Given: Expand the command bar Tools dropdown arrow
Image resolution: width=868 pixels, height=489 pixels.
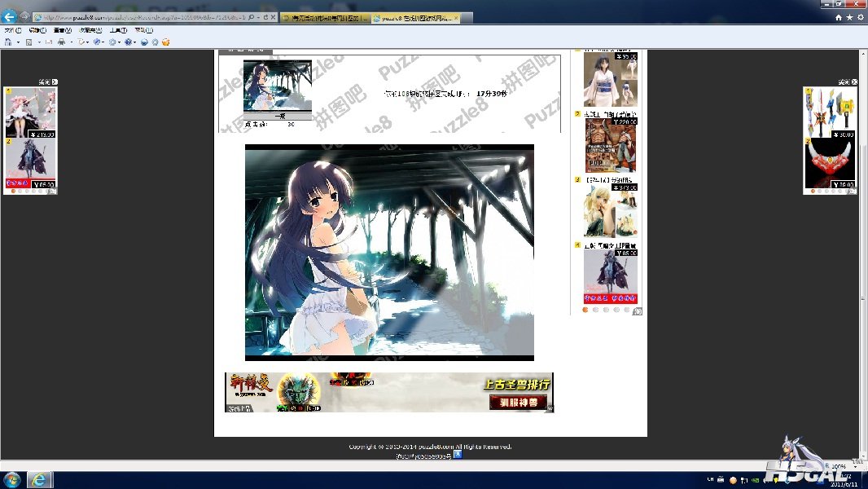Looking at the screenshot, I should [119, 42].
